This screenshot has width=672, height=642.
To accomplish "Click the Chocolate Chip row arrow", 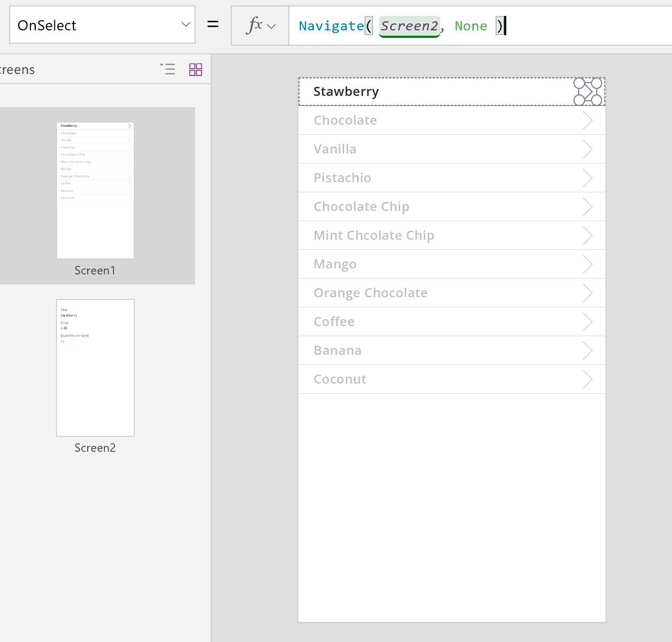I will [588, 207].
